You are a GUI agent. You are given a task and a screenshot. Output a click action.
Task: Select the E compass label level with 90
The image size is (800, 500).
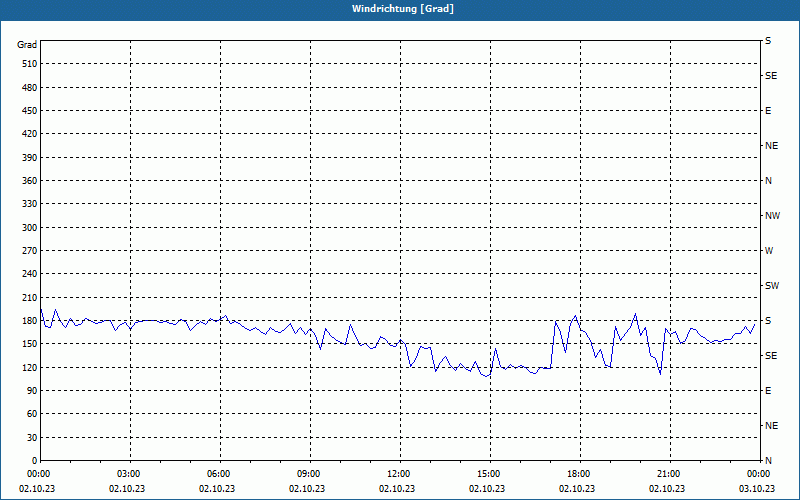768,391
